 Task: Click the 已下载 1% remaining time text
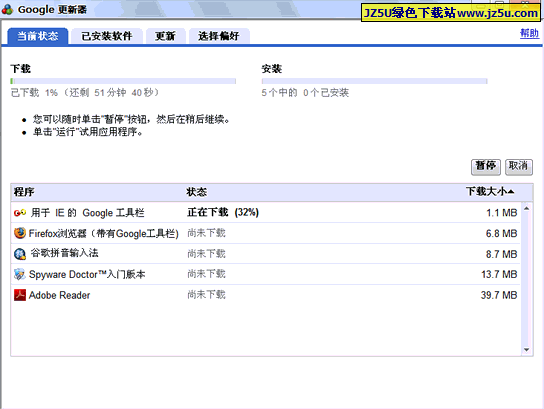[85, 93]
